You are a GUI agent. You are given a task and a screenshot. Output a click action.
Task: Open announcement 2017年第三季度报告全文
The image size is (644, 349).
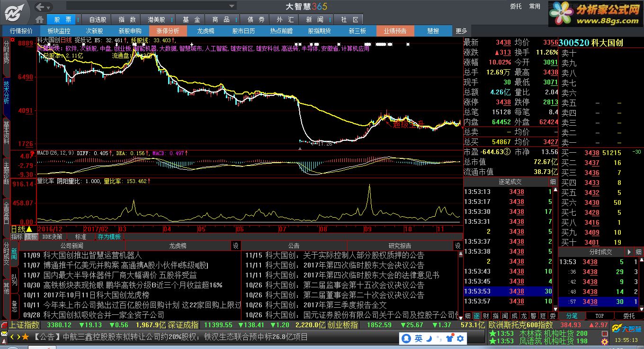(345, 305)
